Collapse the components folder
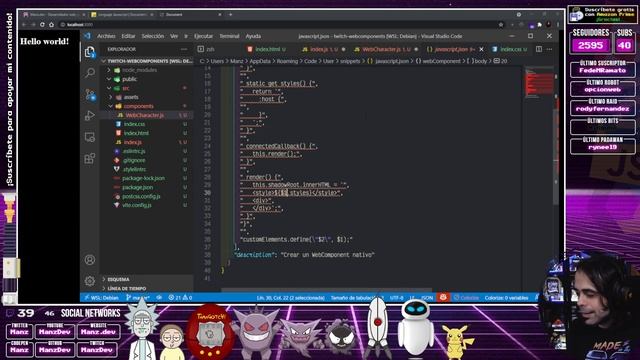 [139, 106]
